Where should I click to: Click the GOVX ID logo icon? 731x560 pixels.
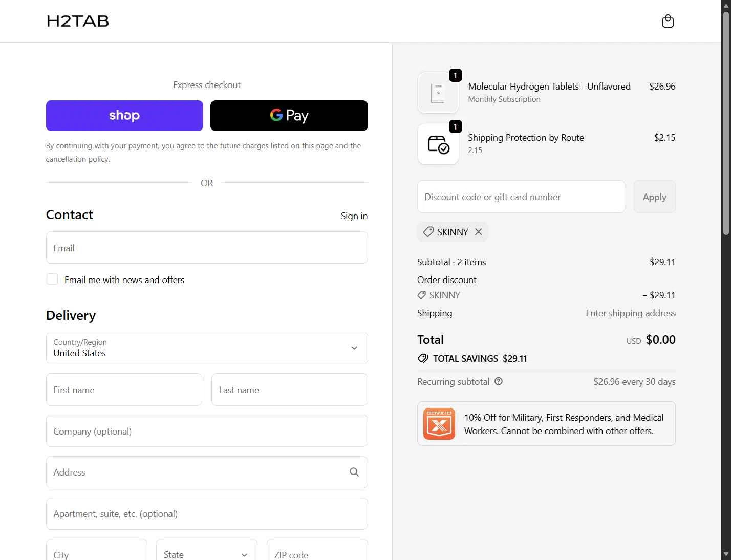coord(439,424)
